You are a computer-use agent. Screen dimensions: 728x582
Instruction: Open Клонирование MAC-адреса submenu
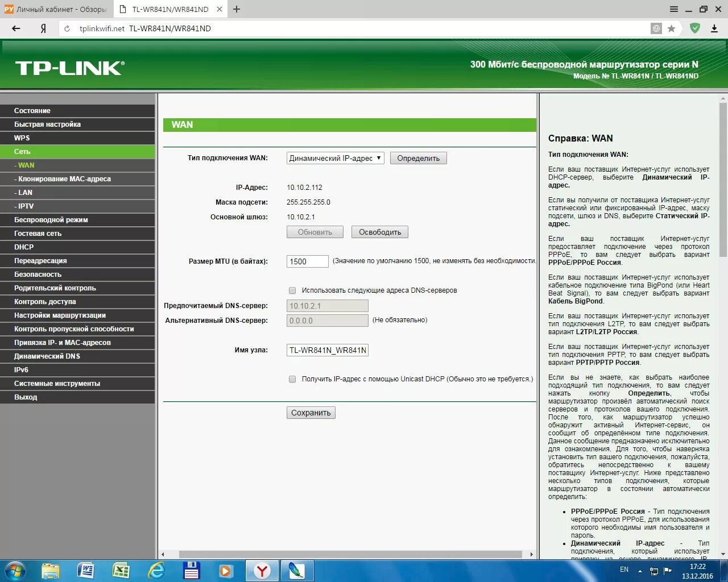click(77, 179)
